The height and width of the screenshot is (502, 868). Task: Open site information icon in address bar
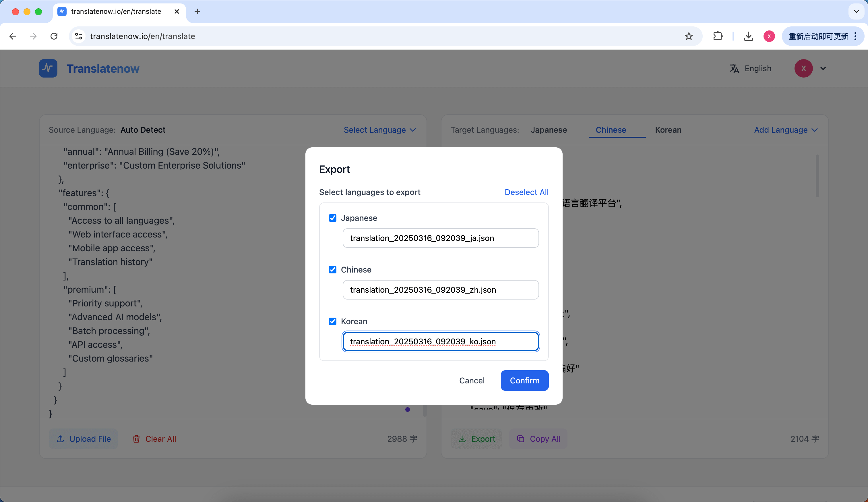pyautogui.click(x=79, y=36)
